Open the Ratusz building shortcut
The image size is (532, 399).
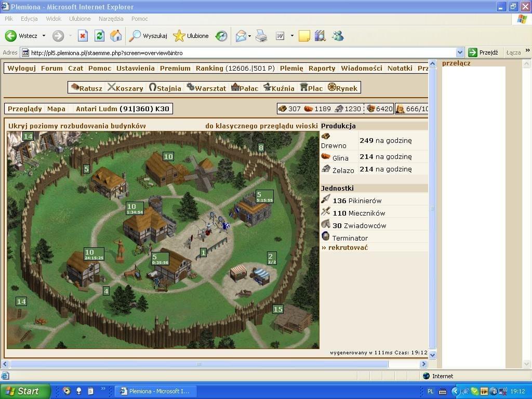(87, 88)
